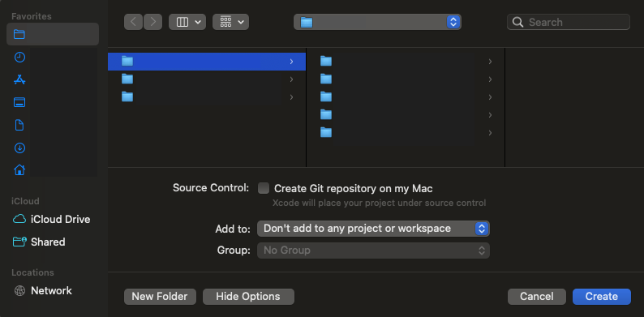Open Desktop icon in Favorites sidebar
Image resolution: width=644 pixels, height=317 pixels.
point(19,102)
